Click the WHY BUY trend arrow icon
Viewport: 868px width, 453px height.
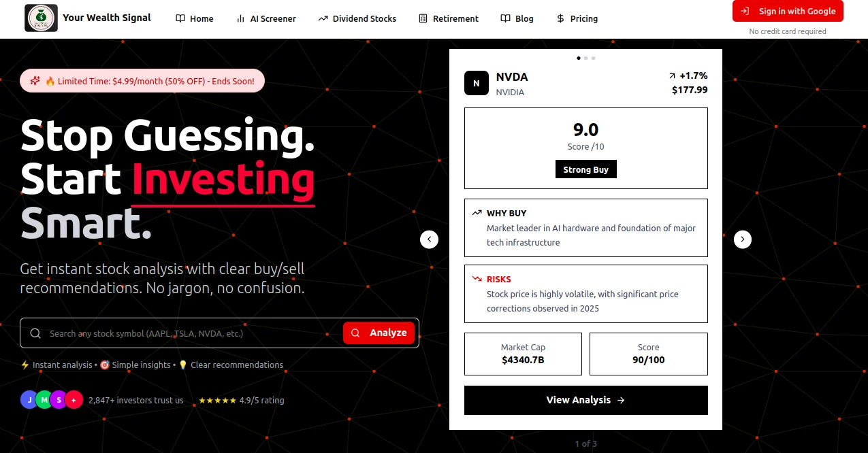[477, 212]
